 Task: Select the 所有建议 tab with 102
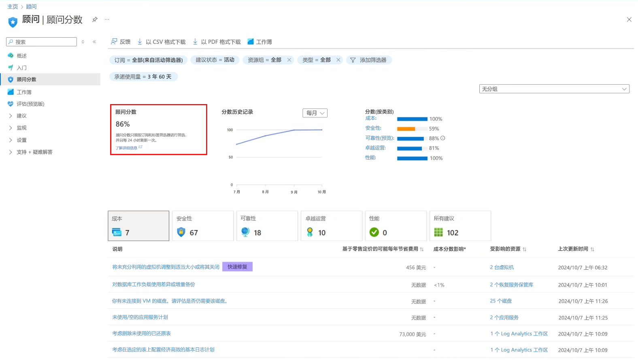(460, 226)
